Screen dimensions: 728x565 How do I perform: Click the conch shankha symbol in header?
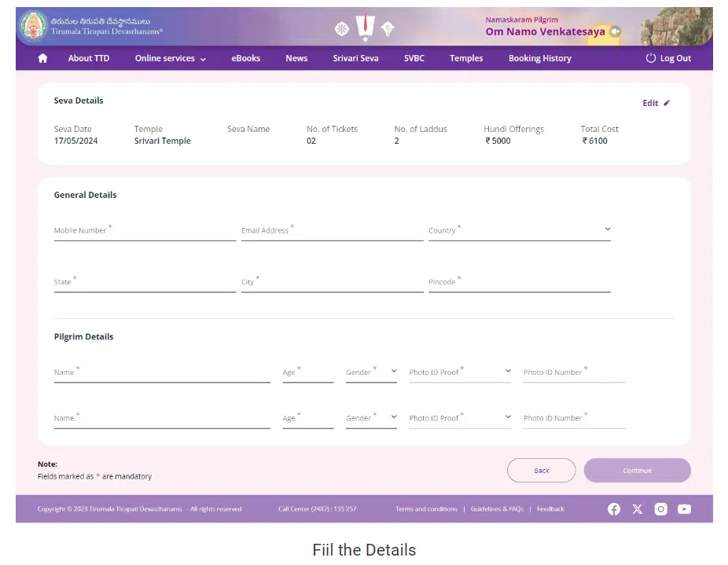(388, 29)
